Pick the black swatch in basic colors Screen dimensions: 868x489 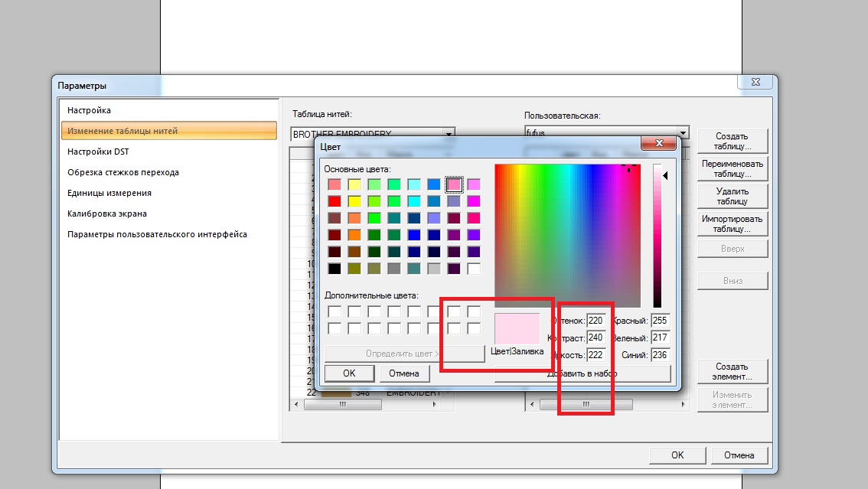pyautogui.click(x=334, y=269)
